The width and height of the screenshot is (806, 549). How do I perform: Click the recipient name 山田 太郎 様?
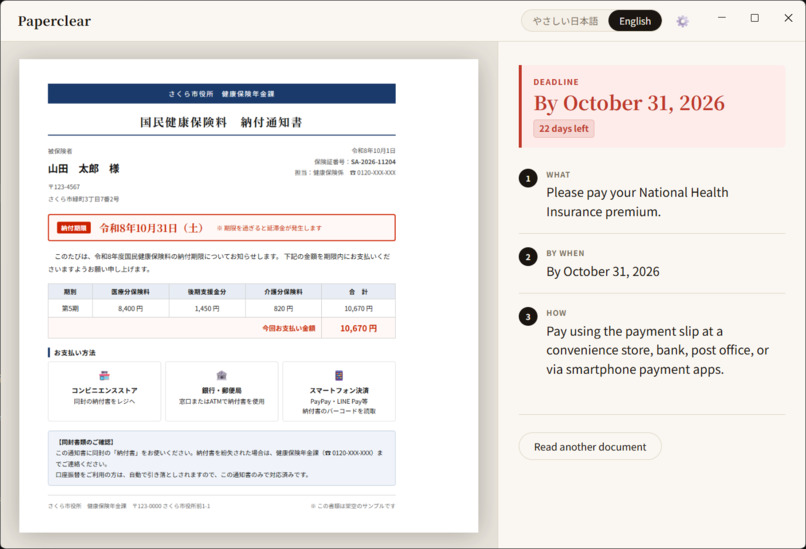[83, 169]
